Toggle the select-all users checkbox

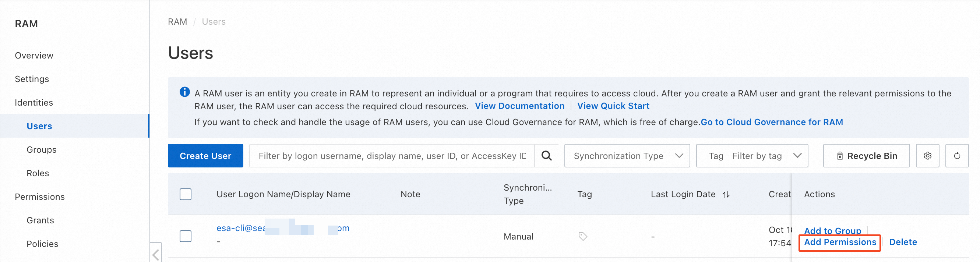click(185, 194)
